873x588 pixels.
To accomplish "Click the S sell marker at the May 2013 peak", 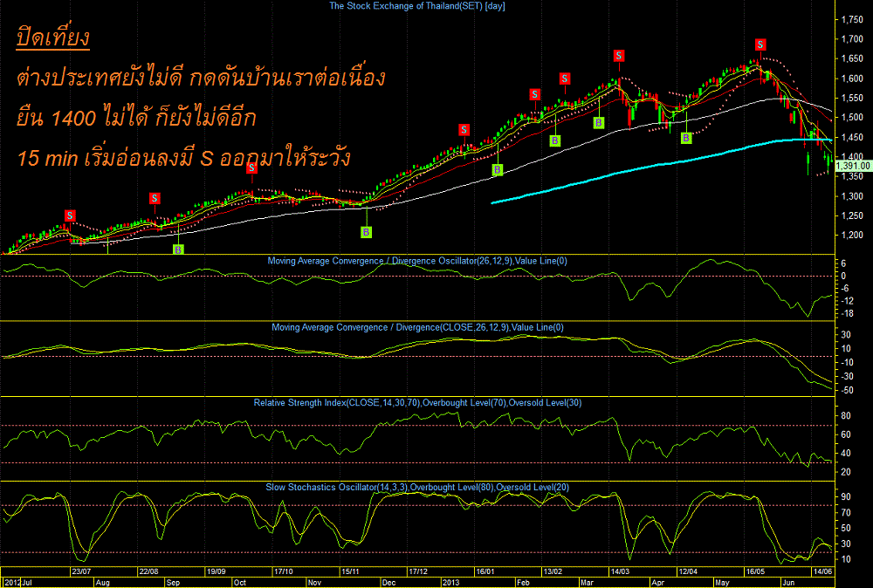I will [760, 45].
